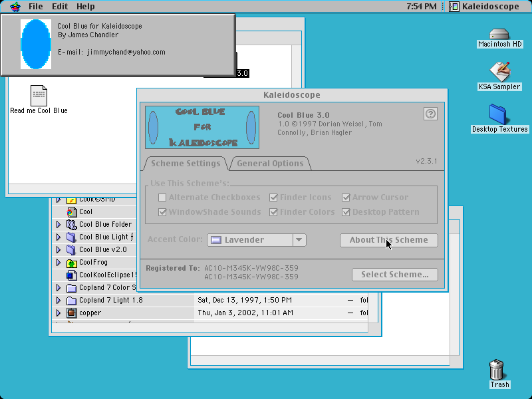Open the Macintosh HD desktop icon
Viewport: 532px width, 399px height.
click(x=499, y=34)
